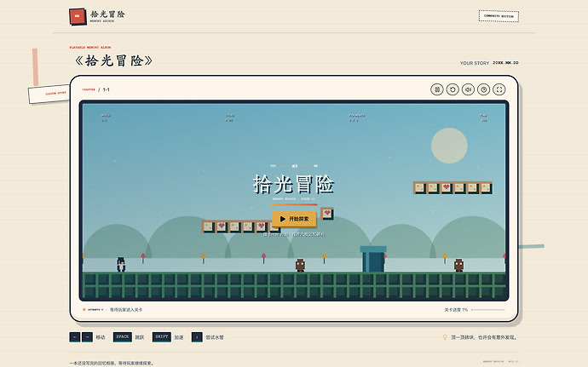Viewport: 588px width, 367px height.
Task: Click the pale moon in the sky
Action: [x=449, y=146]
